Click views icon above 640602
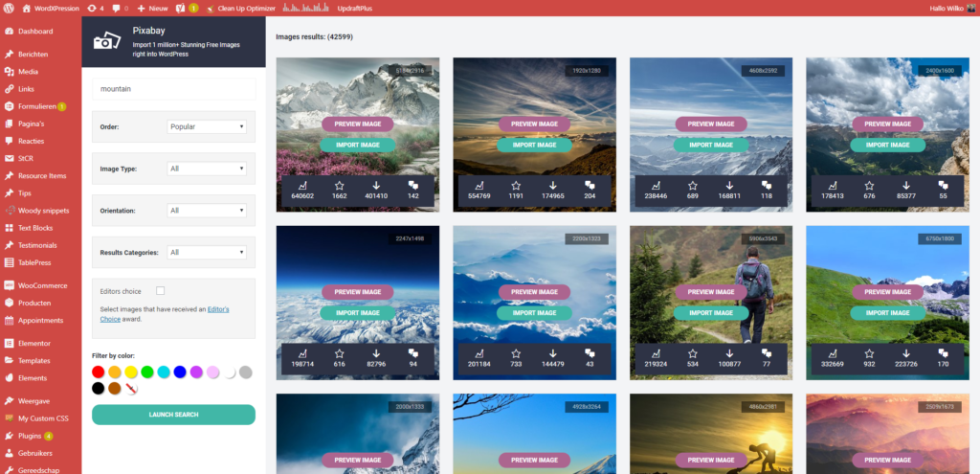 tap(302, 186)
